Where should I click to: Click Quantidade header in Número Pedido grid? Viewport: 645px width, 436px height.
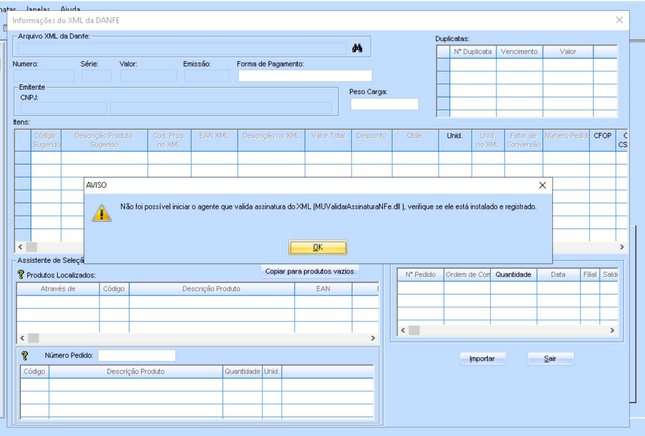pyautogui.click(x=242, y=372)
